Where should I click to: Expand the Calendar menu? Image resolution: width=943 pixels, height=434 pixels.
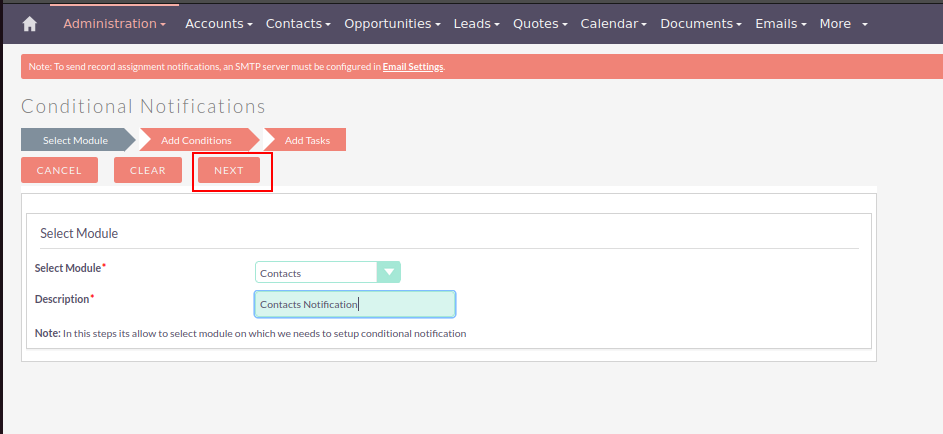tap(613, 23)
